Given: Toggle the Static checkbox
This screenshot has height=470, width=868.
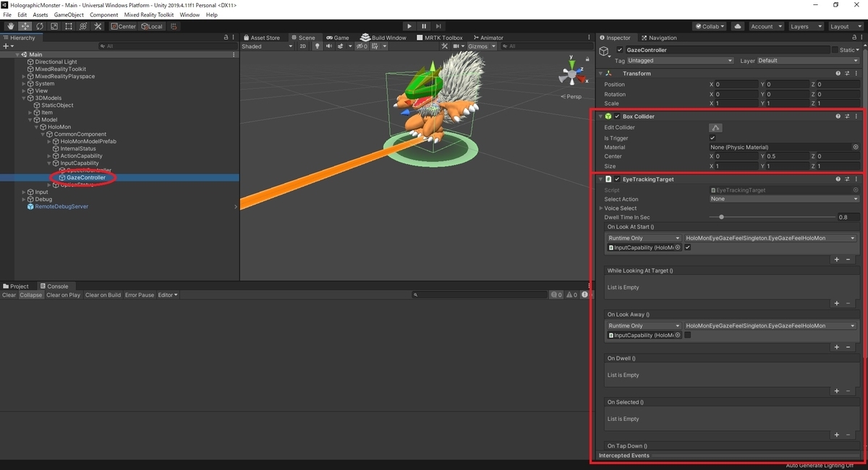Looking at the screenshot, I should (x=835, y=50).
